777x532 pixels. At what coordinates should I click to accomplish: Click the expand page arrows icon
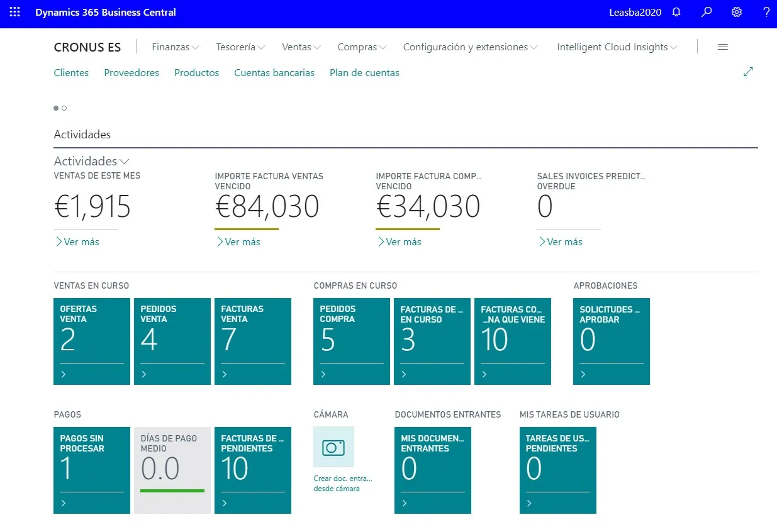tap(748, 72)
